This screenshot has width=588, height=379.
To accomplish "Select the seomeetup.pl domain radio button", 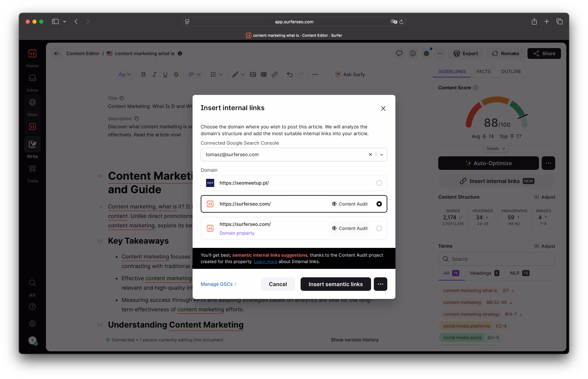I will 379,183.
